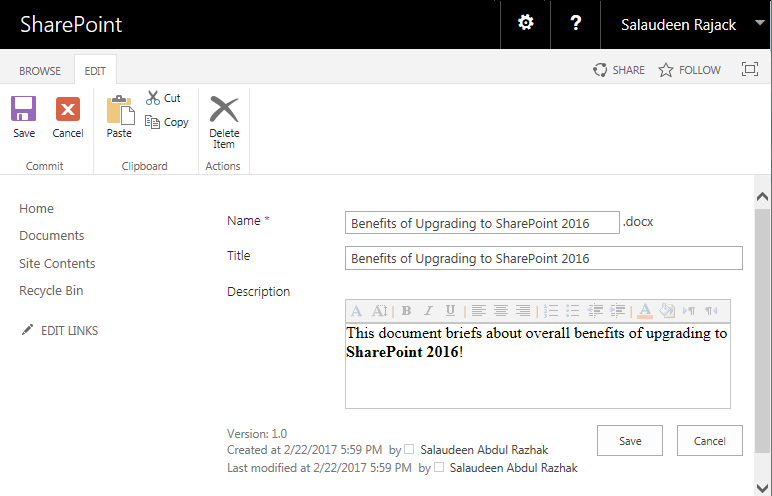Toggle Underline in description editor

450,311
